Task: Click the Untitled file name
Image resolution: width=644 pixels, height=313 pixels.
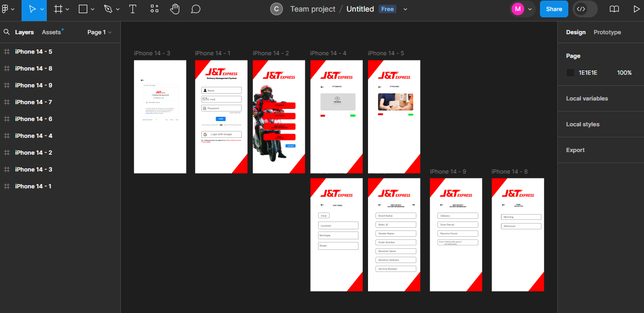Action: (x=360, y=9)
